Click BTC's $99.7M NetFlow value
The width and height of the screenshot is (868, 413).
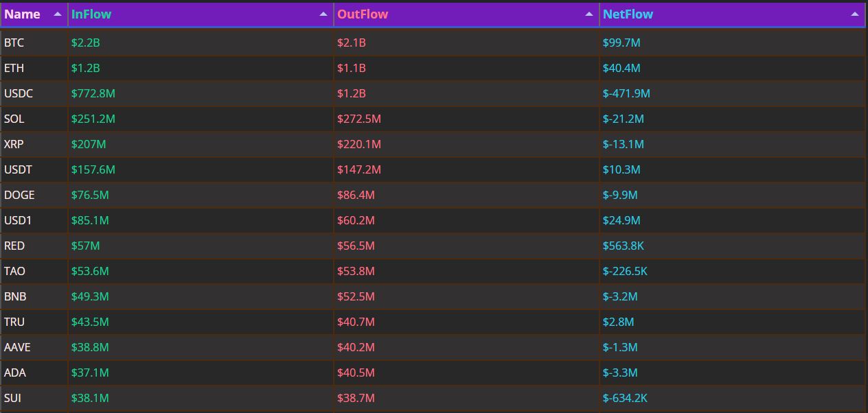(x=621, y=43)
